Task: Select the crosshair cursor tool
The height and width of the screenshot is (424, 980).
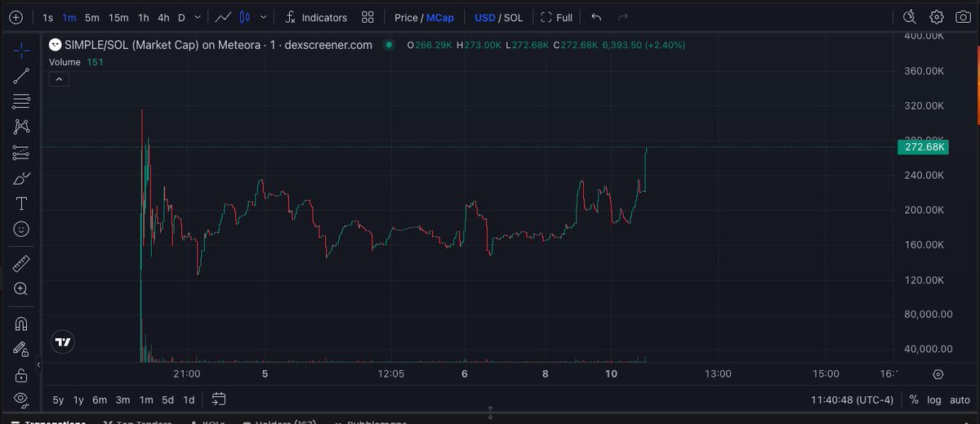Action: pyautogui.click(x=21, y=51)
